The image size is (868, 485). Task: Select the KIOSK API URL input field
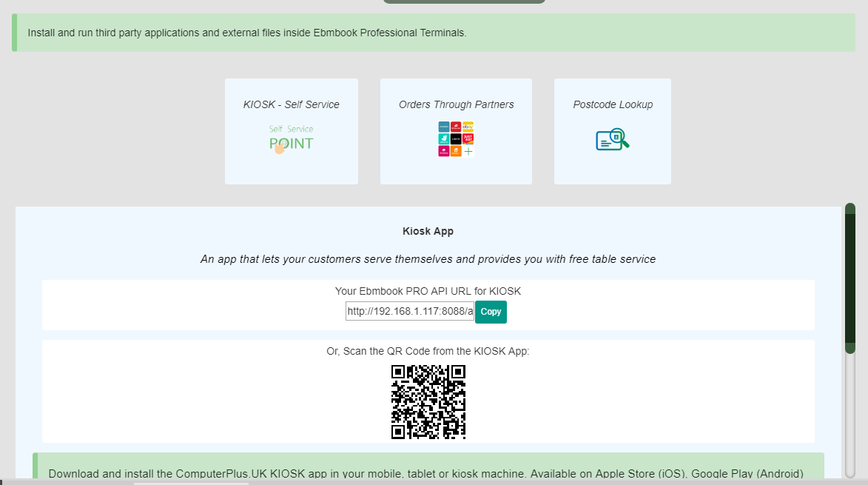(410, 311)
